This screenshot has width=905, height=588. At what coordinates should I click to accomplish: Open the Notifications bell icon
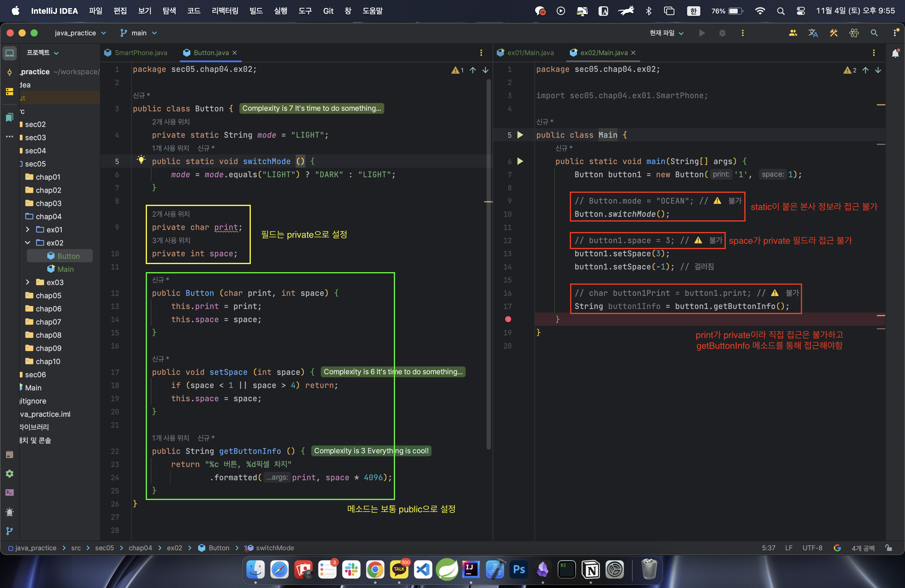tap(895, 53)
